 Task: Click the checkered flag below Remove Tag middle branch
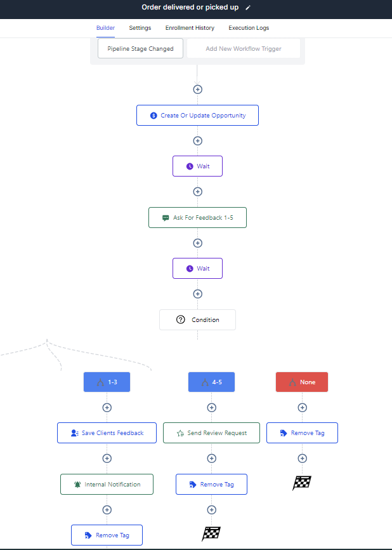(x=211, y=534)
